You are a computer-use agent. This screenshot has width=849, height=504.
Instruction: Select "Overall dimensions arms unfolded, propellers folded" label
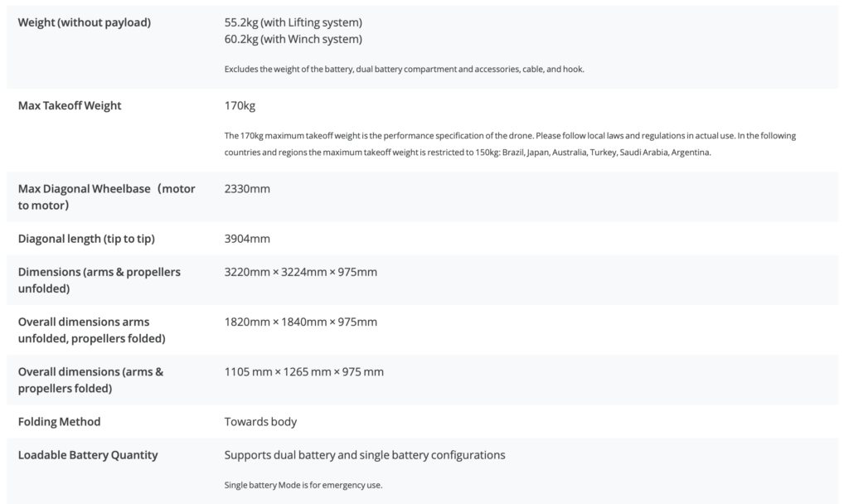point(91,330)
